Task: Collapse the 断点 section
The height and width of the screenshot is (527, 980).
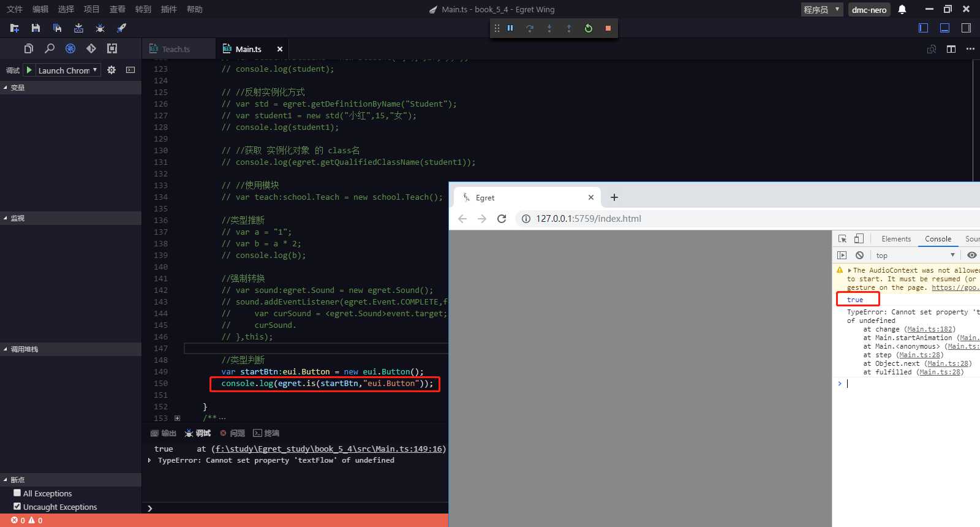Action: coord(70,480)
